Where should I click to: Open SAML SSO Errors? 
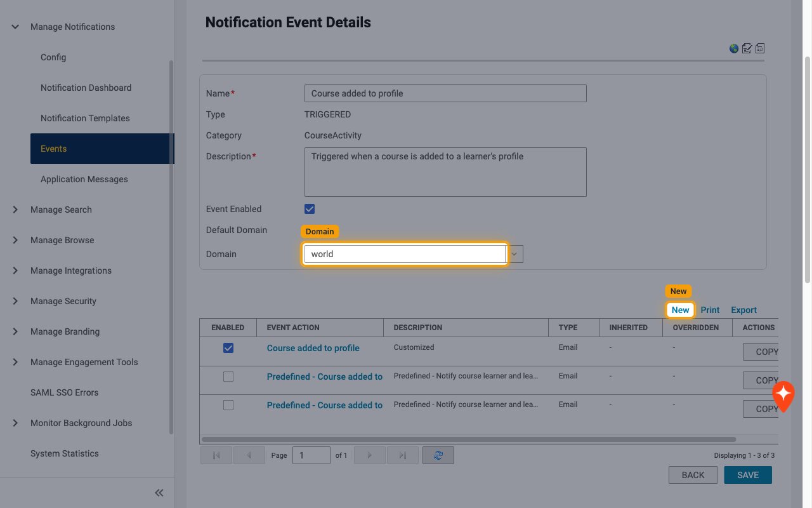tap(64, 392)
